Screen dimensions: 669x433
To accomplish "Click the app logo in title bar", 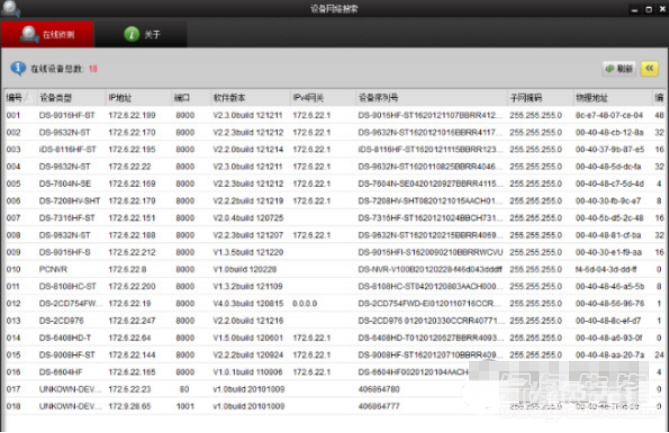I will point(10,9).
